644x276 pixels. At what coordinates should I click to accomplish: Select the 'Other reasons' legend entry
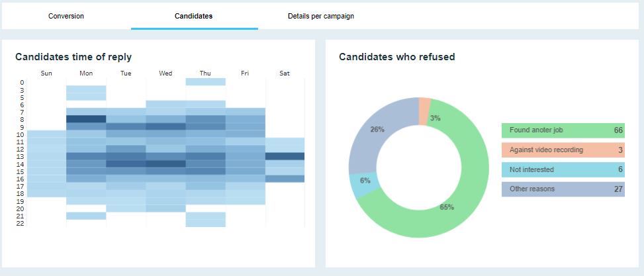(x=563, y=189)
